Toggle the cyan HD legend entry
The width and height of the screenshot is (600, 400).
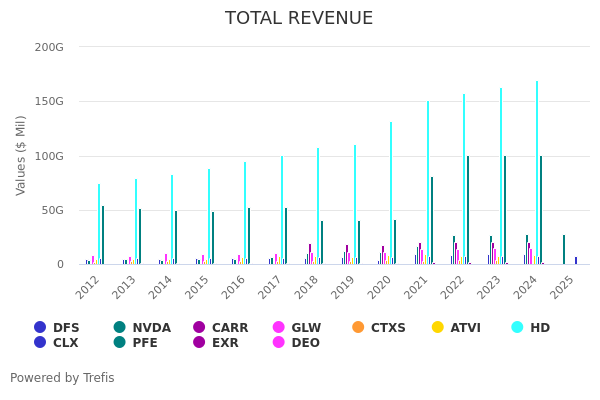click(530, 328)
